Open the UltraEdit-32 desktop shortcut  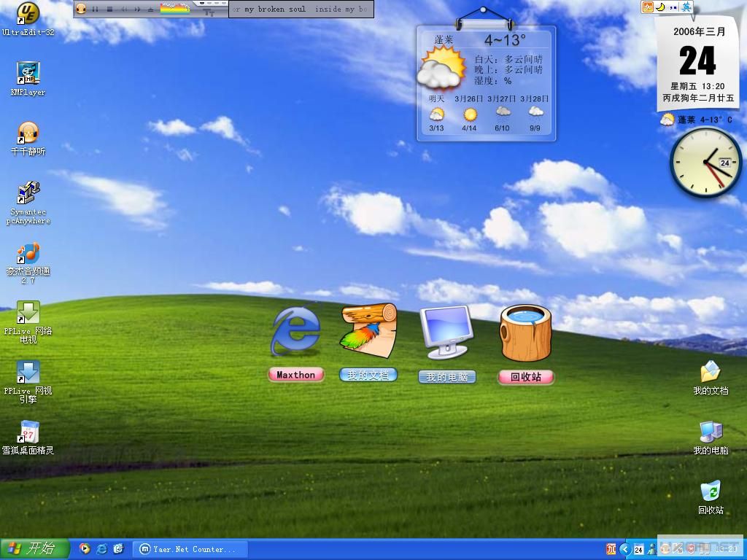pyautogui.click(x=28, y=19)
